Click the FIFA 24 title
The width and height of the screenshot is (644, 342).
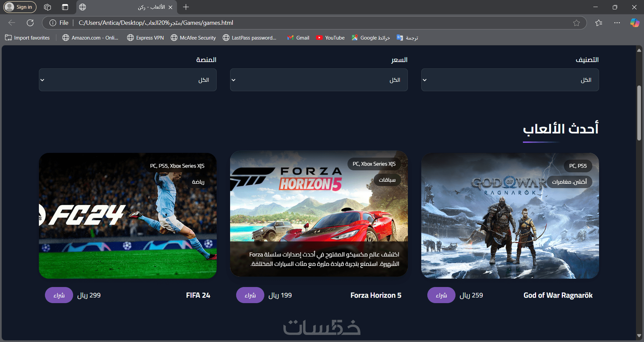198,295
